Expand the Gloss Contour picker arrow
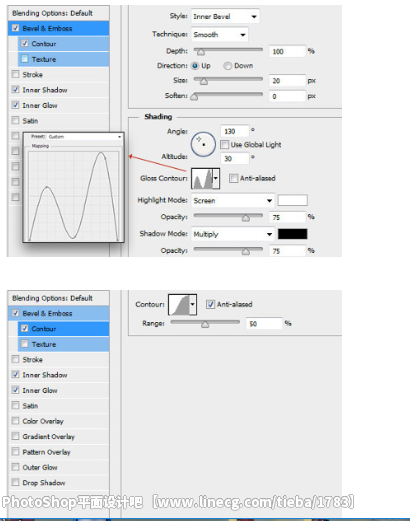Image resolution: width=410 pixels, height=521 pixels. pyautogui.click(x=216, y=178)
